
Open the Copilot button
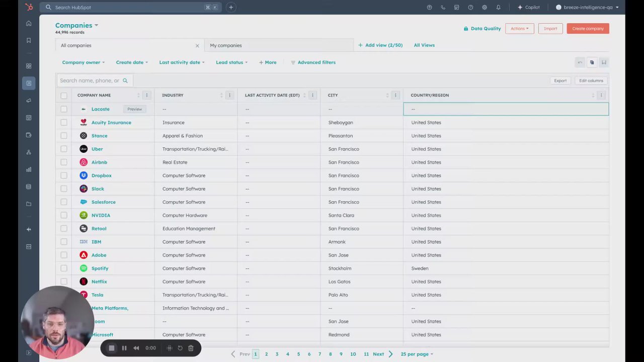tap(528, 7)
